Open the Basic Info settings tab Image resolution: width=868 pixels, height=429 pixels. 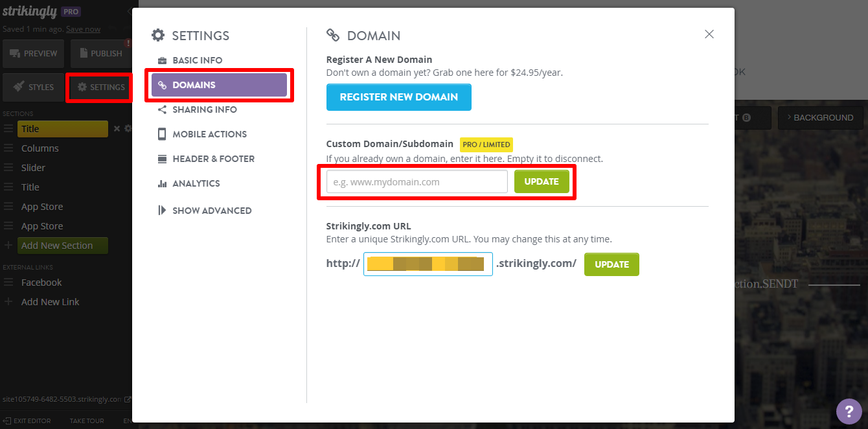(197, 60)
